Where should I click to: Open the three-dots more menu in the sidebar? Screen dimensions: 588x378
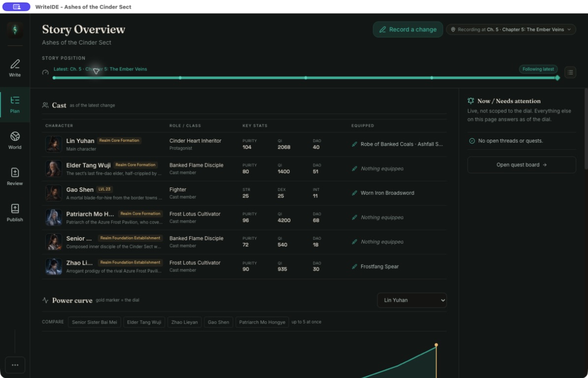coord(15,365)
